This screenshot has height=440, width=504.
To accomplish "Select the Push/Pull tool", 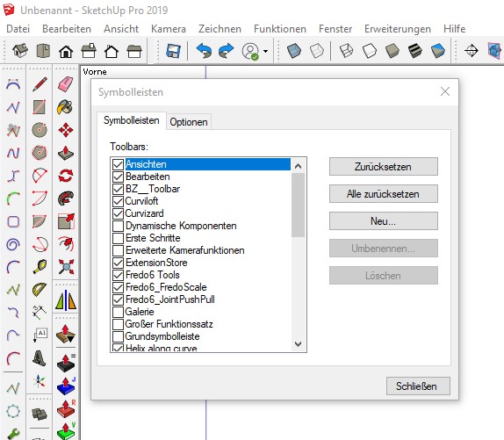I will coord(66,153).
